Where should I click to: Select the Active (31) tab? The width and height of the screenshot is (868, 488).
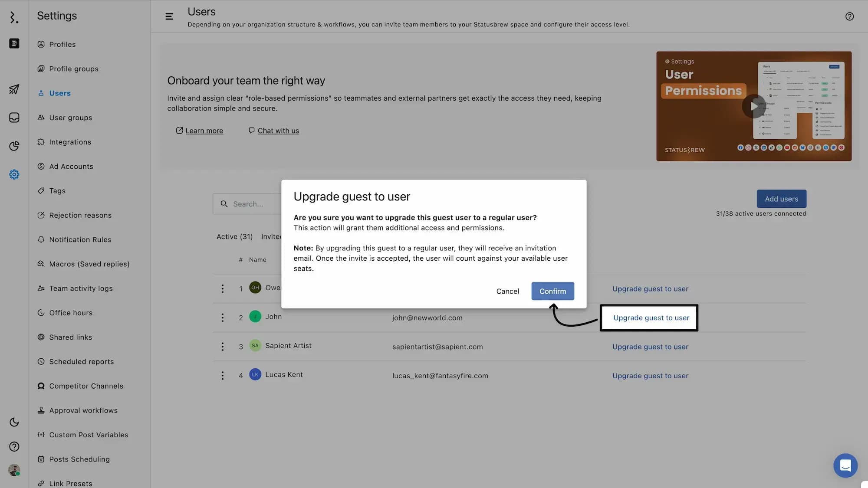click(x=234, y=236)
